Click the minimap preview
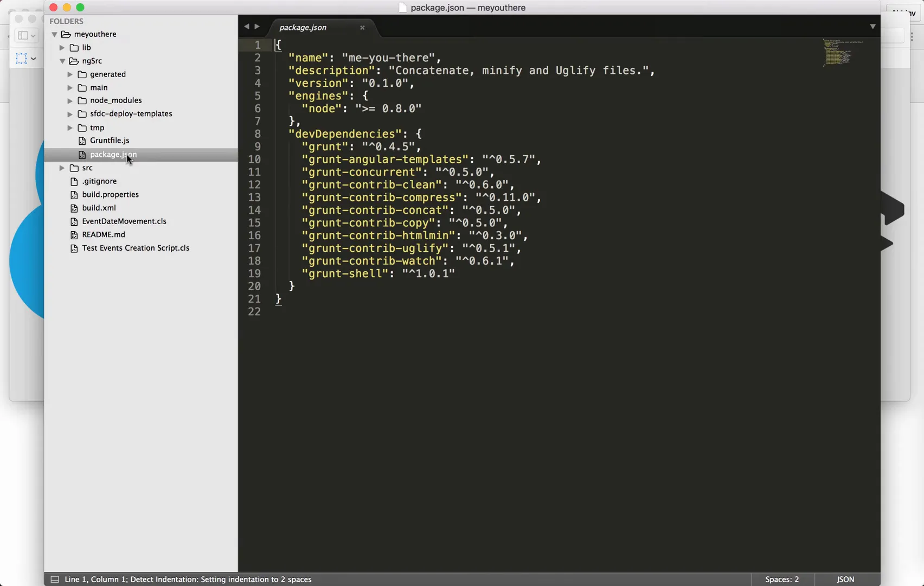This screenshot has height=586, width=924. point(839,53)
